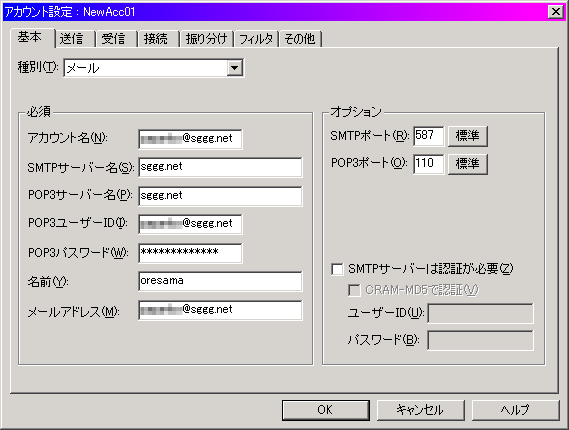Focus the SMTPサーバー名 input field

(x=220, y=167)
